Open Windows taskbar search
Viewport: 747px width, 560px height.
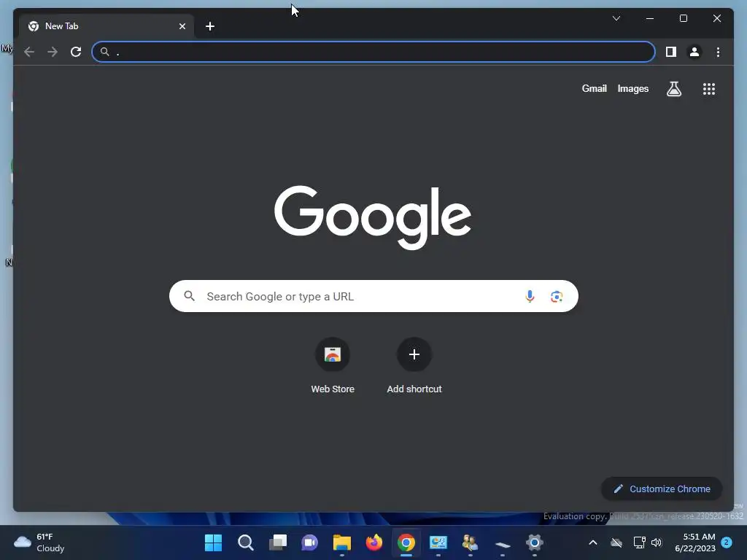(x=245, y=542)
